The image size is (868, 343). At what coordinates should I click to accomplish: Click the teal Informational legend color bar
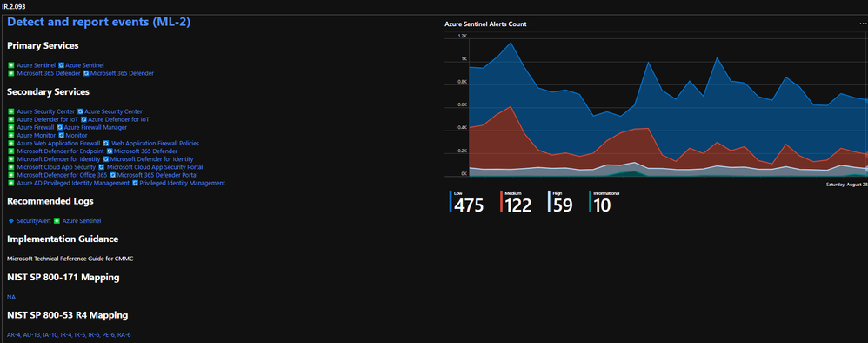click(x=590, y=202)
